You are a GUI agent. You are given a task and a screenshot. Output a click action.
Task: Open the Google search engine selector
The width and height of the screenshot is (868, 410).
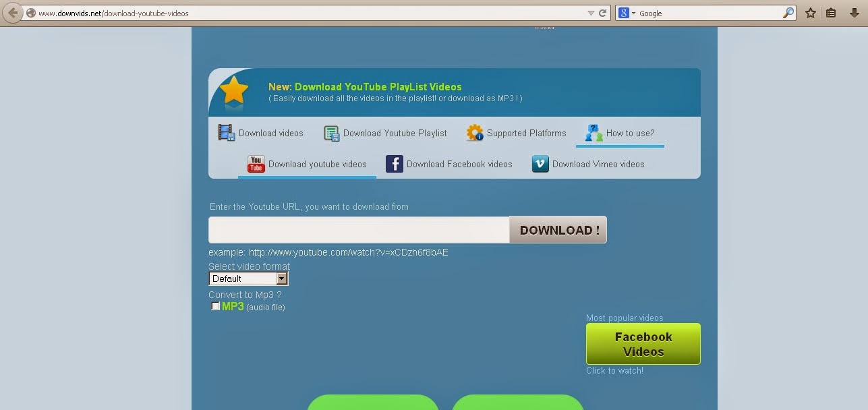point(627,13)
